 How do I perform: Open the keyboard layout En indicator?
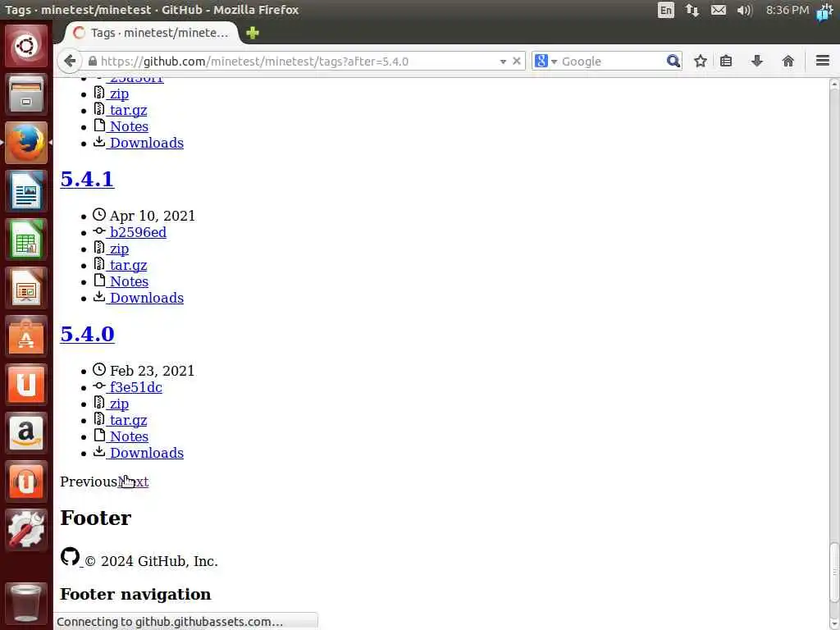coord(666,10)
